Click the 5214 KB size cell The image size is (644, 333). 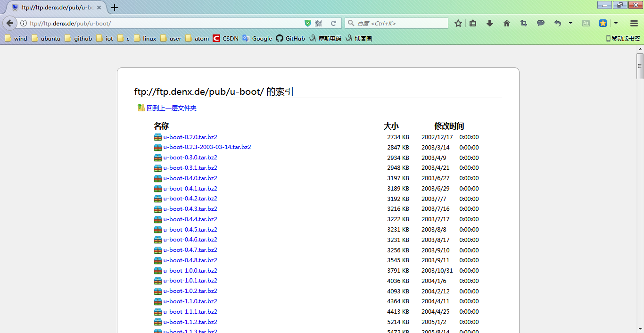[398, 322]
